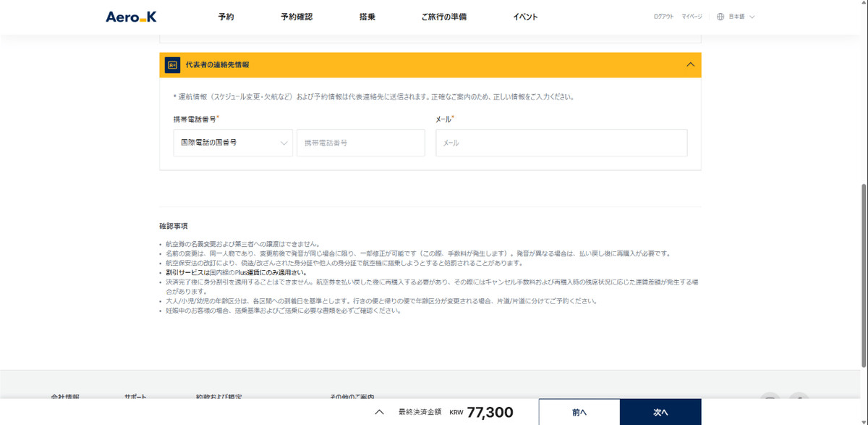The width and height of the screenshot is (868, 425).
Task: Click the メール field label
Action: 445,119
